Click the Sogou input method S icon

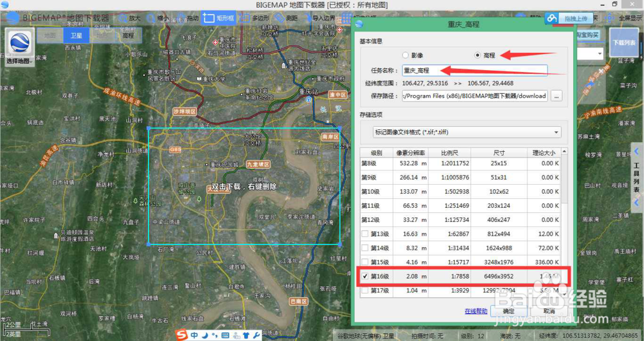(x=181, y=335)
